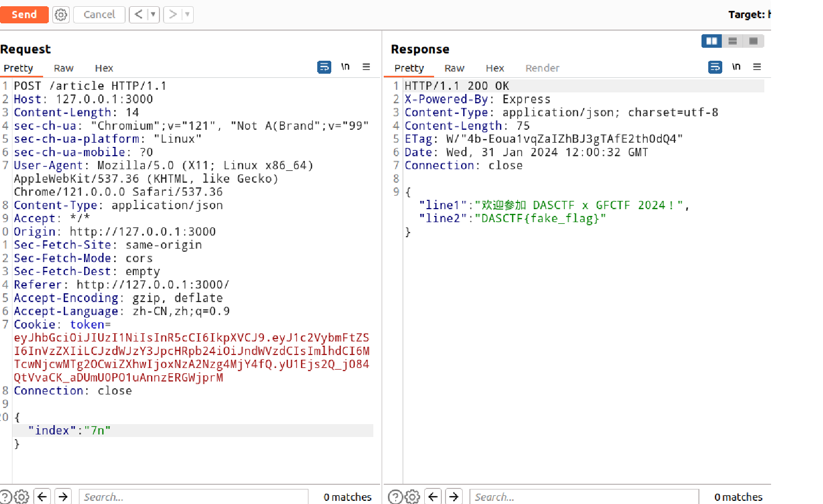
Task: Click the Origin header line in Request
Action: coord(115,231)
